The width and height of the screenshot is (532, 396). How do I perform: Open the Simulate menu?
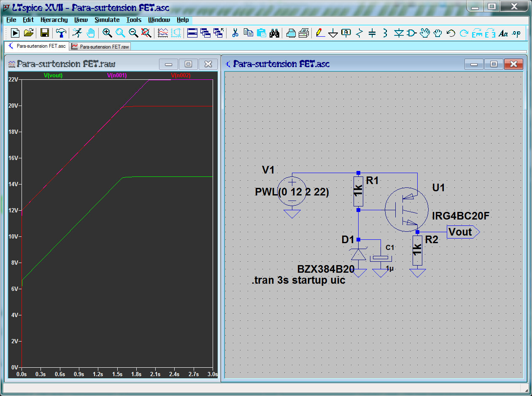107,20
